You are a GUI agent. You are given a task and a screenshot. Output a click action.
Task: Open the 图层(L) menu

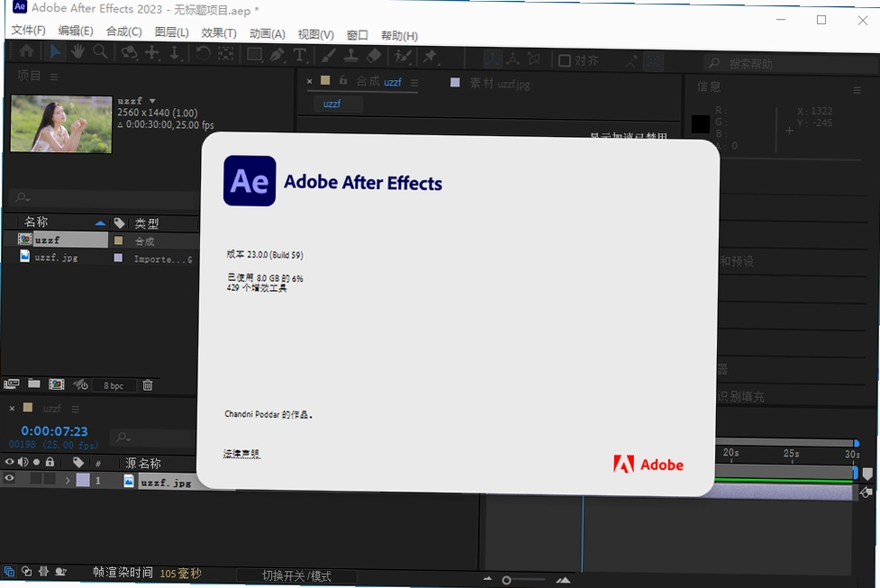tap(172, 32)
